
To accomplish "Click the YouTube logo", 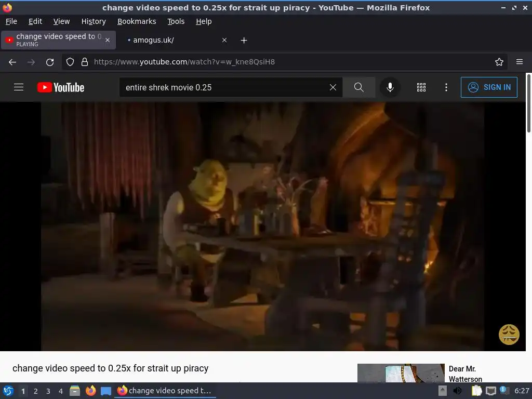I will pyautogui.click(x=61, y=87).
